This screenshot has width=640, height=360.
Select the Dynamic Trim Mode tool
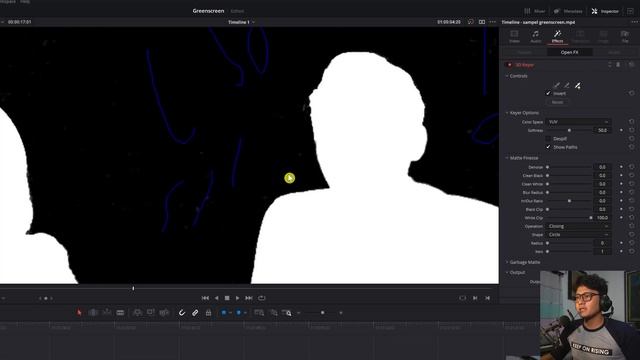pyautogui.click(x=107, y=313)
